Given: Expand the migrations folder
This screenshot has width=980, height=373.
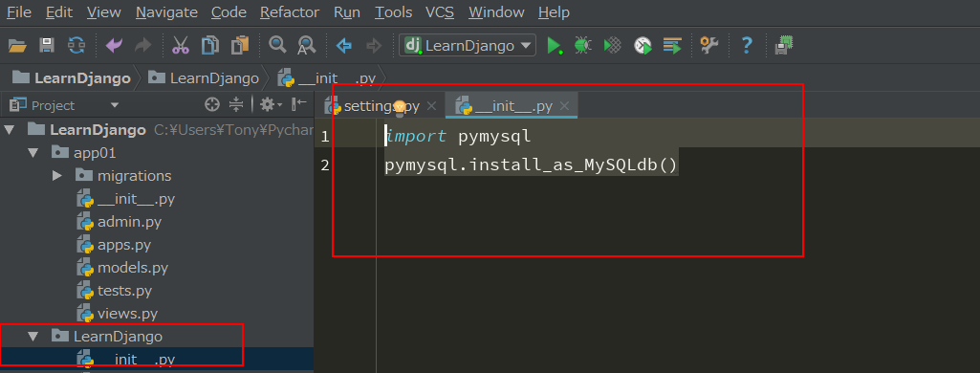Looking at the screenshot, I should (56, 176).
